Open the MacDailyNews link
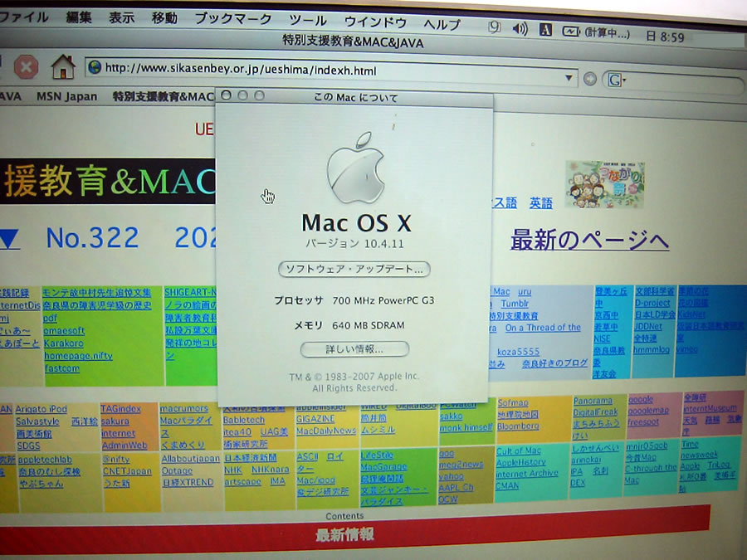Screen dimensions: 747x560 326,431
